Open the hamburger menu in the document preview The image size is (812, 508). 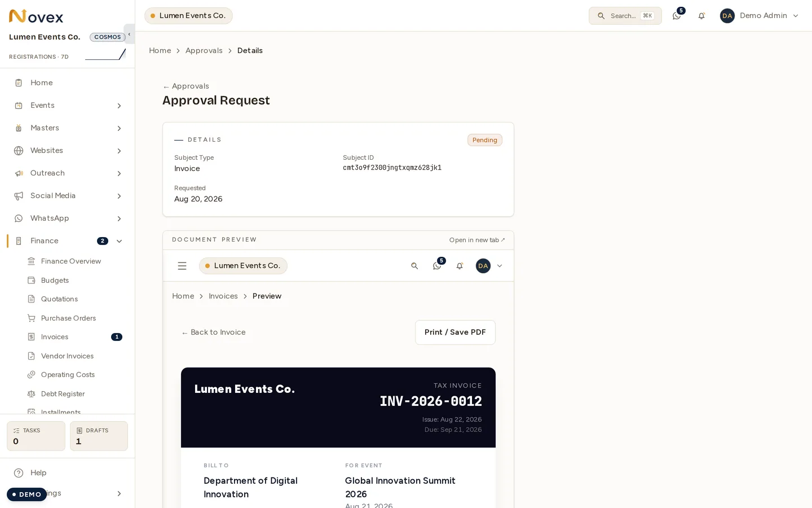pyautogui.click(x=182, y=266)
